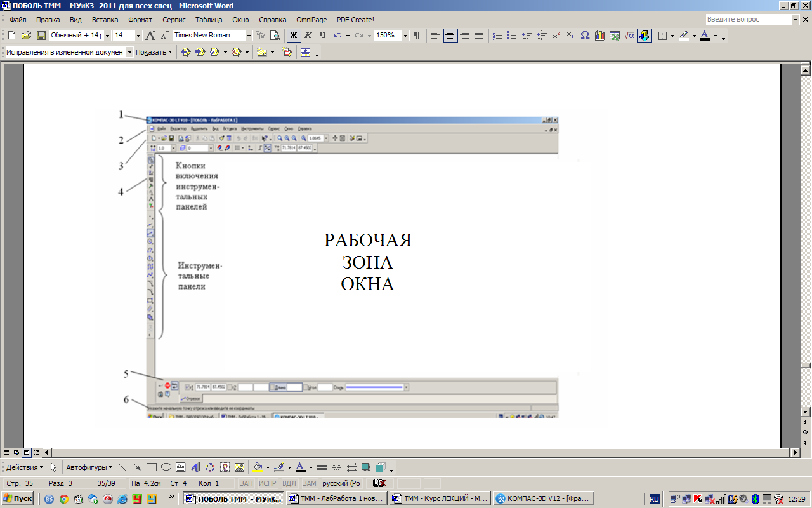Apply subscript formatting
The width and height of the screenshot is (812, 508).
570,36
